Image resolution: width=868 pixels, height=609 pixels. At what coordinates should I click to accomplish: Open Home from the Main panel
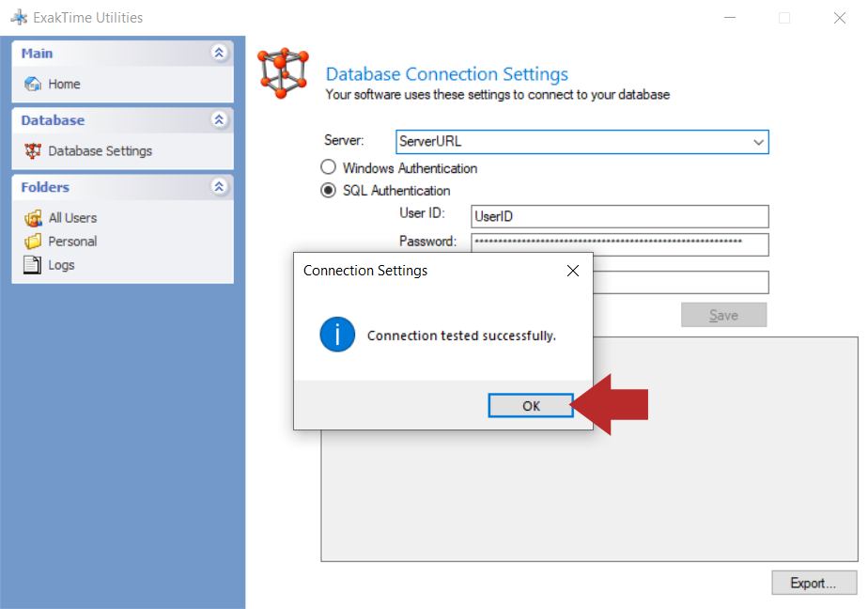coord(64,85)
